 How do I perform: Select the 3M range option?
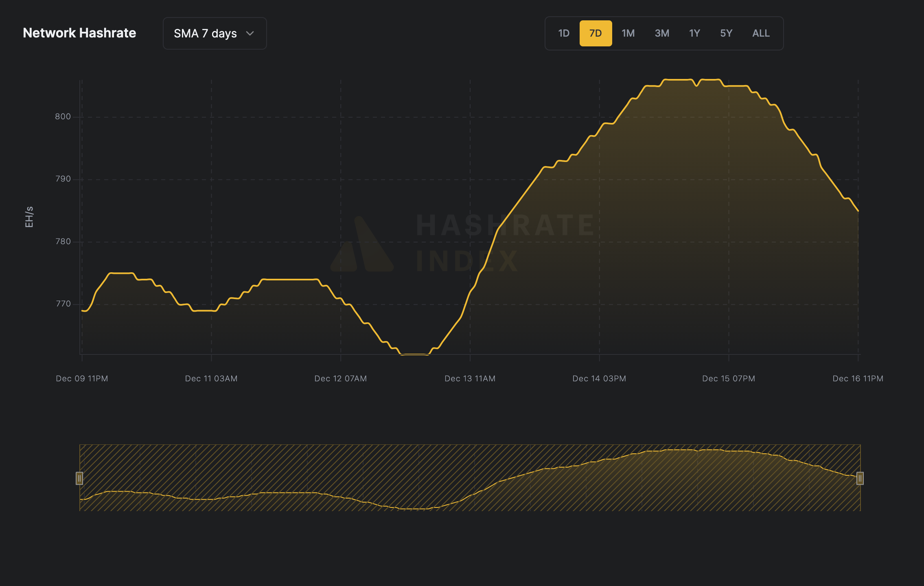[661, 33]
